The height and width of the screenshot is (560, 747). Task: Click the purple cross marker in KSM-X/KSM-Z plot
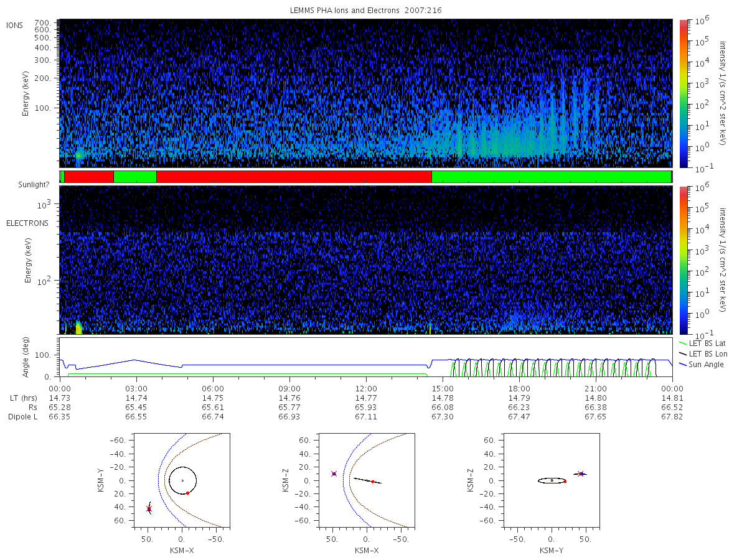coord(334,474)
